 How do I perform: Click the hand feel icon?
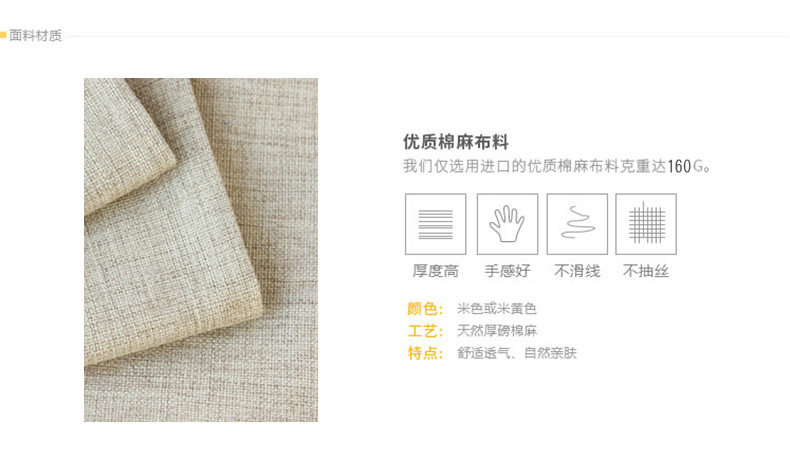pyautogui.click(x=507, y=224)
